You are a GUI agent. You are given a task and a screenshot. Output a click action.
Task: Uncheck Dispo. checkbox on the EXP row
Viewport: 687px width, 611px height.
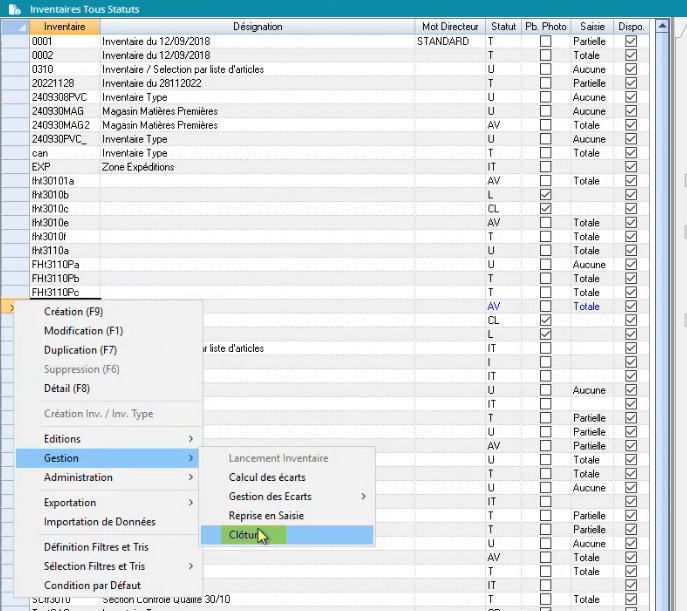(x=631, y=167)
